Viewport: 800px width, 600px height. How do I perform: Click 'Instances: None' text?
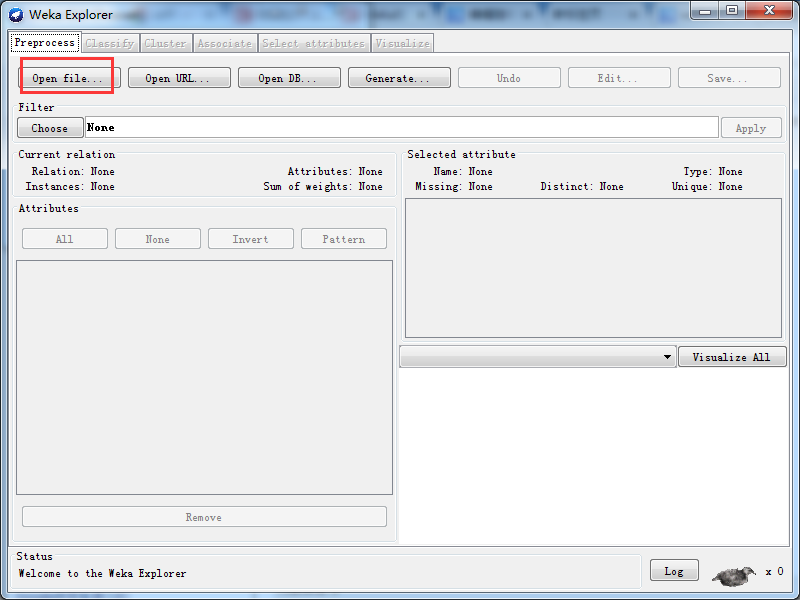[70, 186]
